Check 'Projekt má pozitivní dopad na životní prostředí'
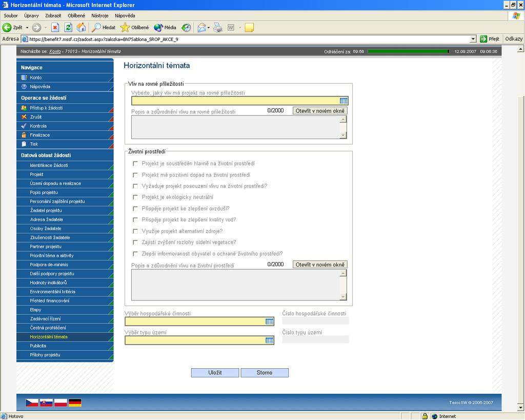This screenshot has width=525, height=420. click(x=135, y=175)
